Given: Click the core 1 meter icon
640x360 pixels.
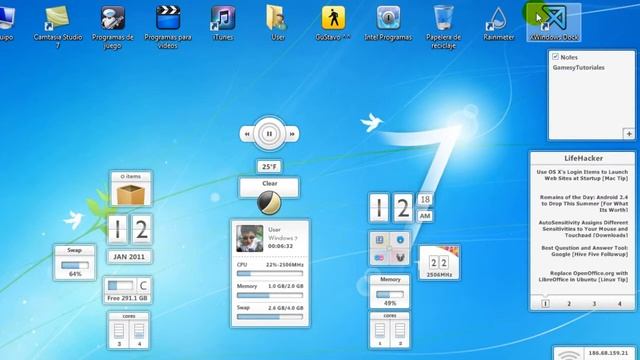Looking at the screenshot, I should point(380,331).
